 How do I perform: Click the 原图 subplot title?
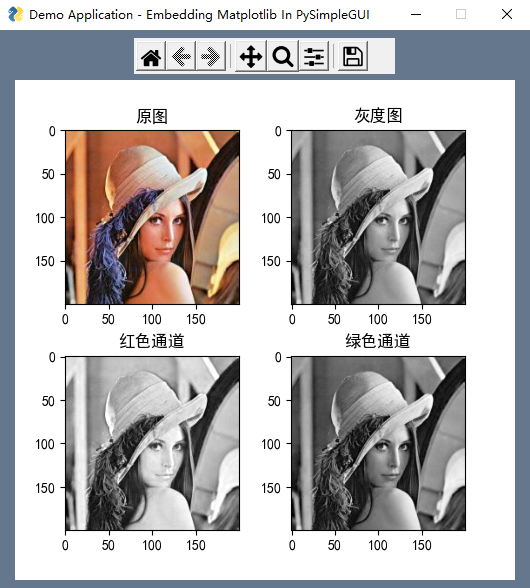pyautogui.click(x=152, y=116)
